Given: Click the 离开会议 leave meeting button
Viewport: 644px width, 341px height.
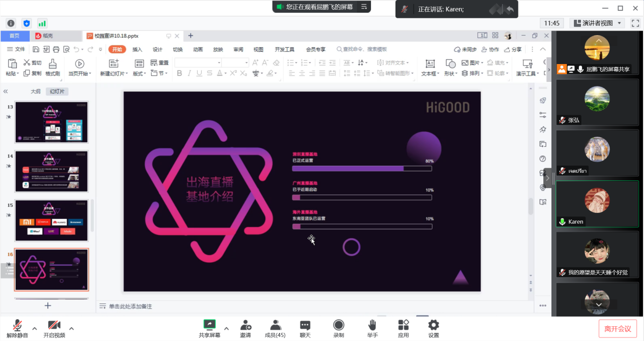Looking at the screenshot, I should tap(618, 328).
